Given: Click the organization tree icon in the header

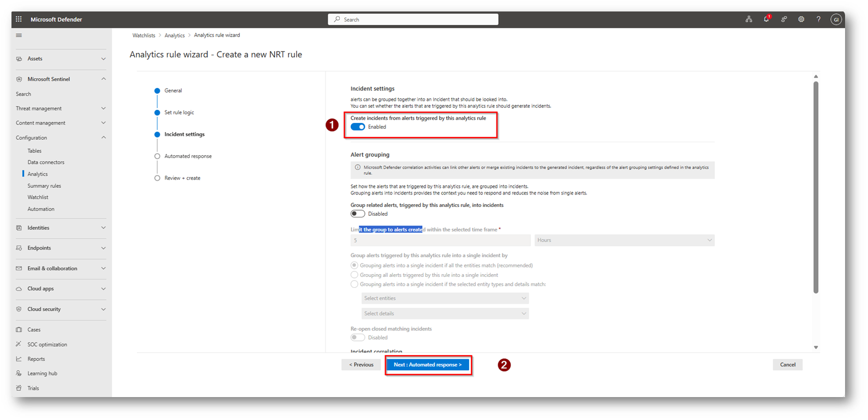Looking at the screenshot, I should pos(749,19).
